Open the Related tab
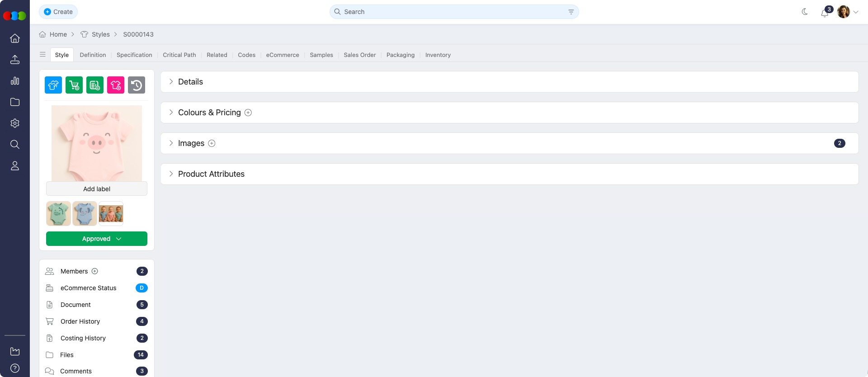 click(x=217, y=55)
